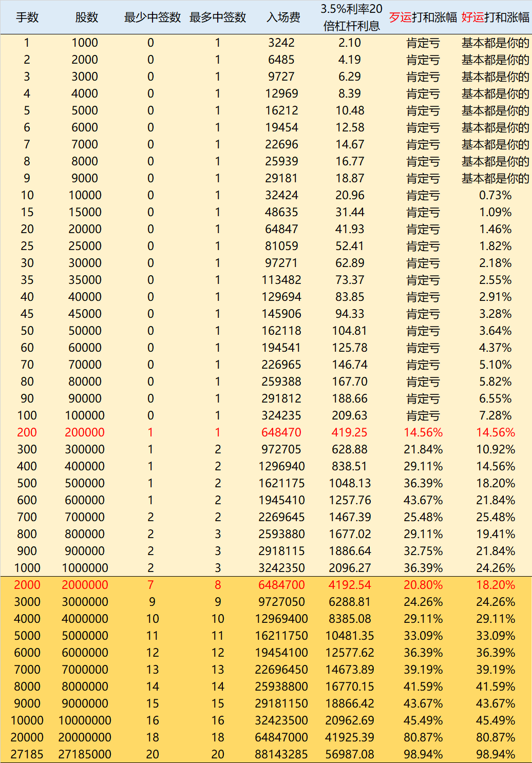The height and width of the screenshot is (763, 532).
Task: Select the interest value 125.78
Action: pos(350,348)
